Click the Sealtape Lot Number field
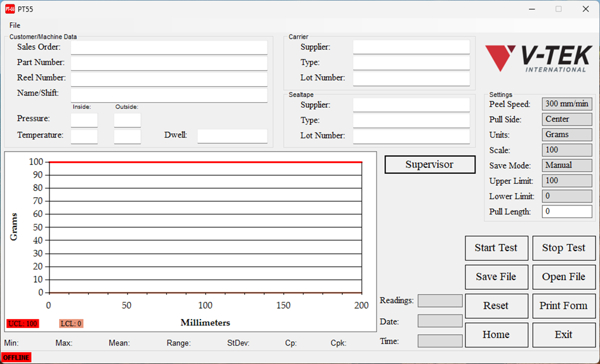Image resolution: width=600 pixels, height=364 pixels. point(411,136)
